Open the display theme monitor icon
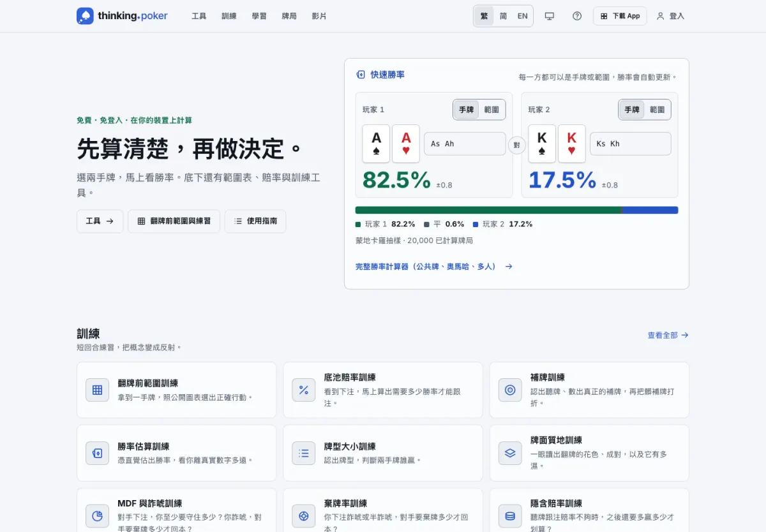 [x=550, y=16]
